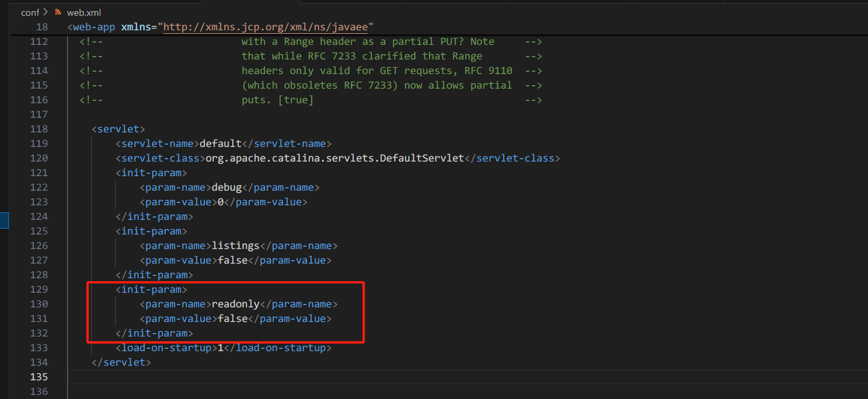
Task: Click line number 118 in the gutter
Action: click(x=39, y=129)
